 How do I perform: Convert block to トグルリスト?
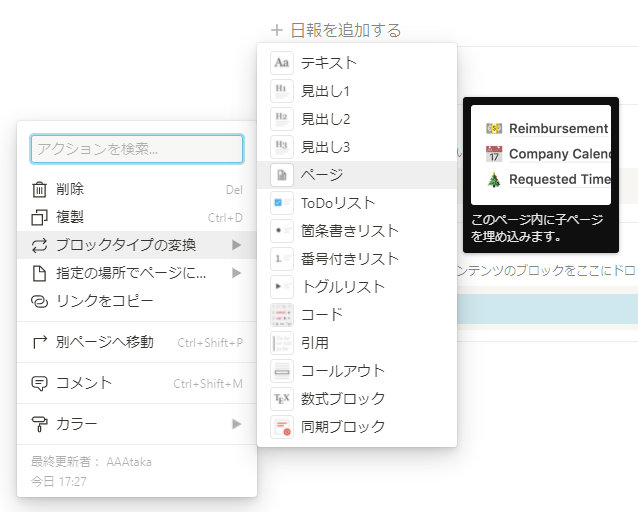click(357, 287)
